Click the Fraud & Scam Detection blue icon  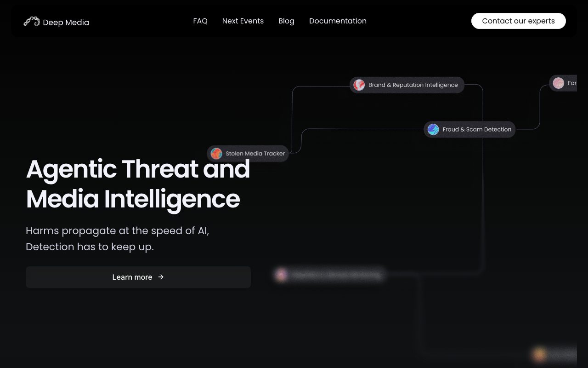(433, 130)
